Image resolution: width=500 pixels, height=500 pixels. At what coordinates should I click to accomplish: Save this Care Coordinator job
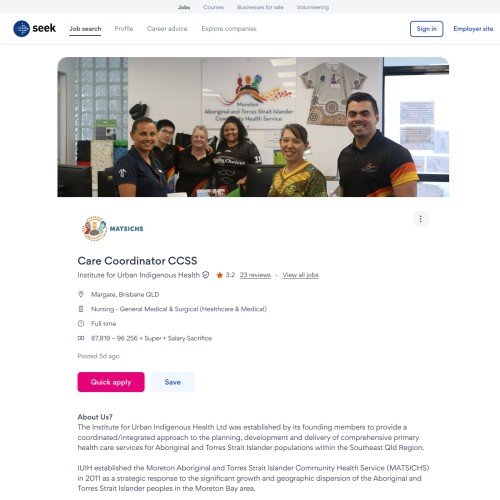click(x=173, y=382)
